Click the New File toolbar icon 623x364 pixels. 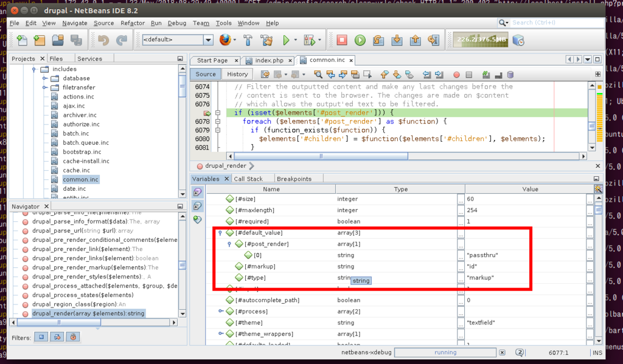tap(23, 39)
